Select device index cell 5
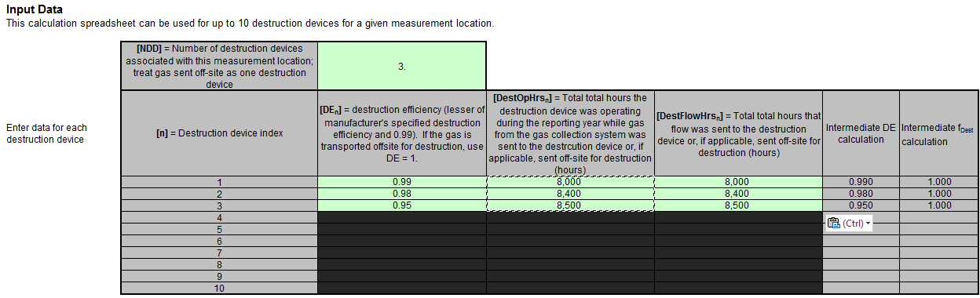This screenshot has height=298, width=980. [219, 229]
